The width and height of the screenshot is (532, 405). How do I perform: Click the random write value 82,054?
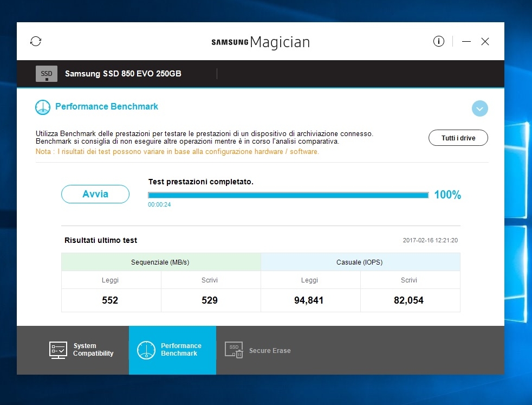[408, 300]
